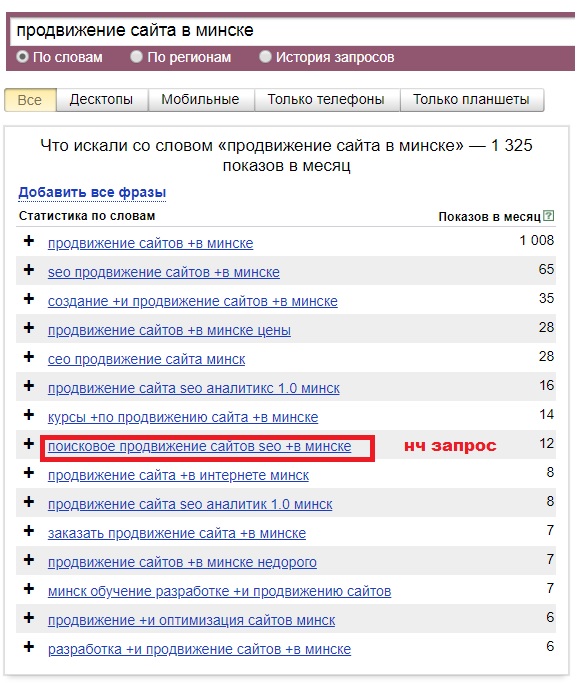Click the 'Добавить все фразы' link
This screenshot has width=577, height=696.
tap(92, 193)
